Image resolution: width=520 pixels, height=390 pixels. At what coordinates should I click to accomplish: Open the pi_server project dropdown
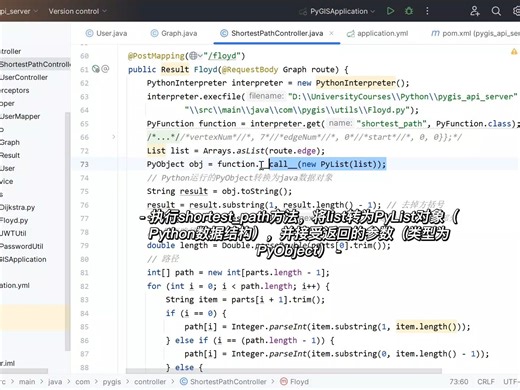click(19, 11)
